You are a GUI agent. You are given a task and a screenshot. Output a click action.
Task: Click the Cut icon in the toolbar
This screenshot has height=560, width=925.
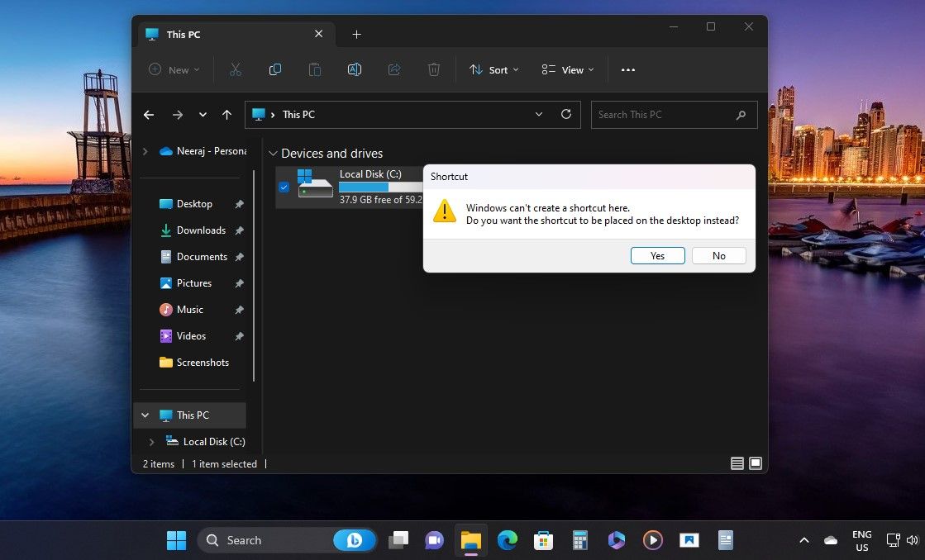pos(236,69)
